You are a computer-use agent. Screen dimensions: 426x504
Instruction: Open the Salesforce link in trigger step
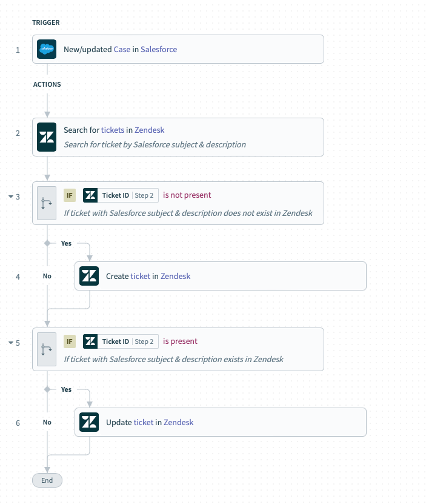click(159, 50)
